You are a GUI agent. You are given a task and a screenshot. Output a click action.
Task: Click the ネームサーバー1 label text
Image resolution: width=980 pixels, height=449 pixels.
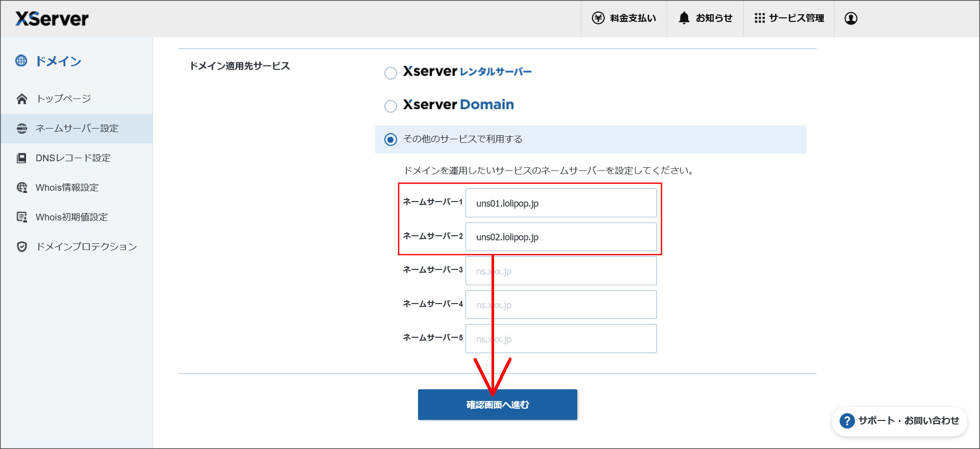pyautogui.click(x=433, y=202)
